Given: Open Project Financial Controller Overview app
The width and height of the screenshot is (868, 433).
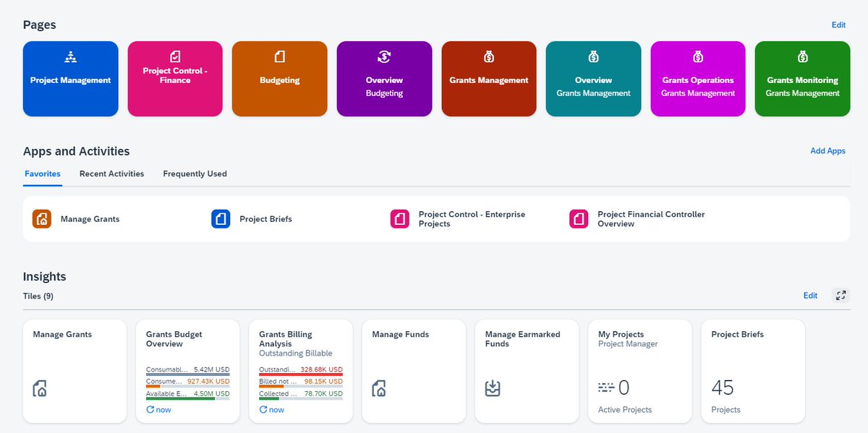Looking at the screenshot, I should click(x=651, y=219).
